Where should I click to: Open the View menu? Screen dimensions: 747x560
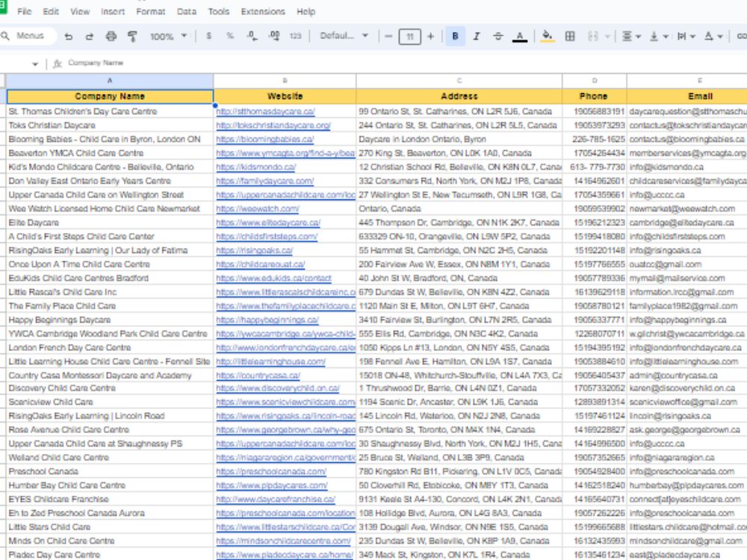[80, 11]
